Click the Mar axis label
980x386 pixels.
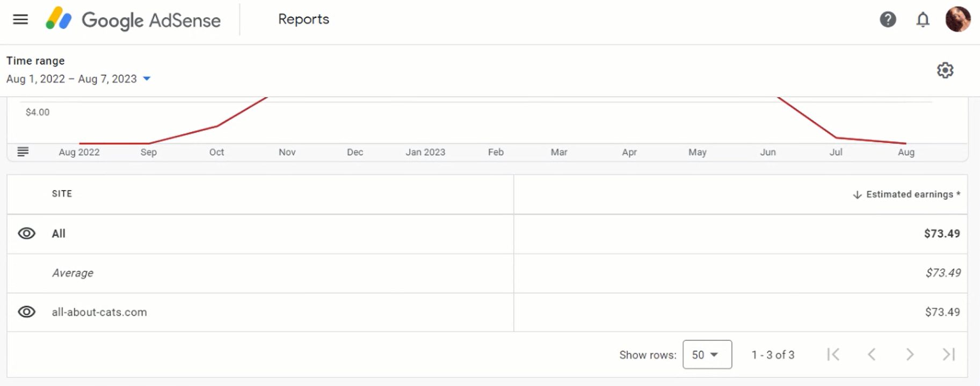[x=559, y=152]
